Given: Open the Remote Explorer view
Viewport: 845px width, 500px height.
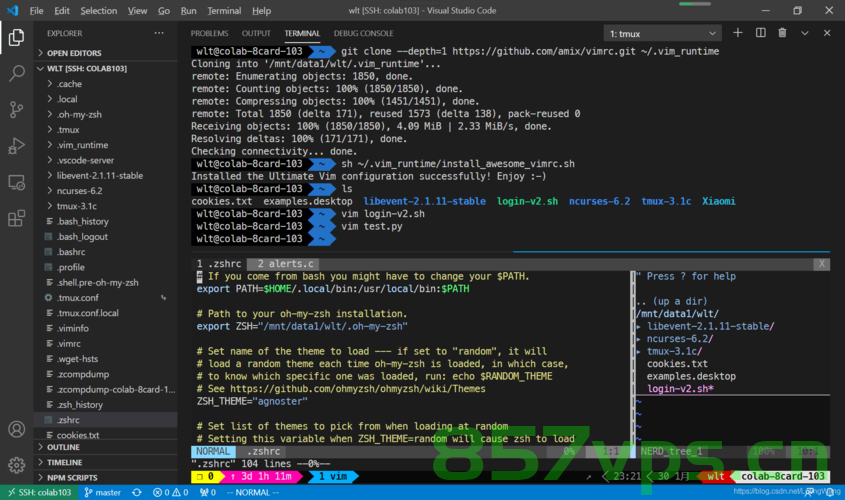Looking at the screenshot, I should [x=16, y=183].
